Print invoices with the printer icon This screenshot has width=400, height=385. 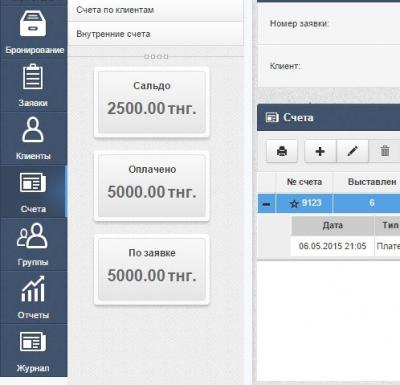[282, 151]
